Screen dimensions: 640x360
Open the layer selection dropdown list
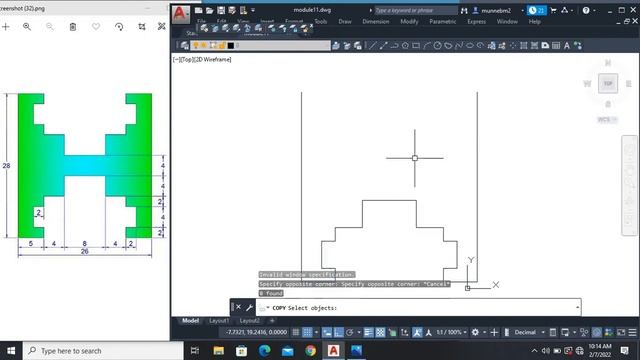(x=261, y=46)
